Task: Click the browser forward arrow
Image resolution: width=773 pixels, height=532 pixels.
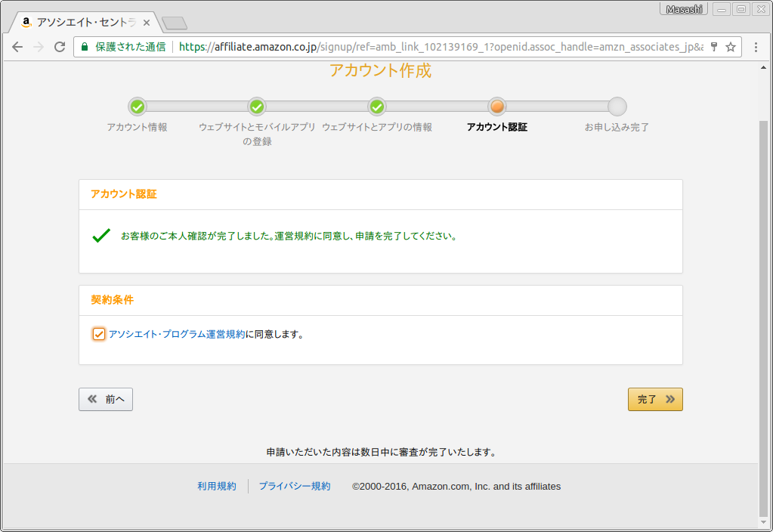Action: [x=39, y=47]
